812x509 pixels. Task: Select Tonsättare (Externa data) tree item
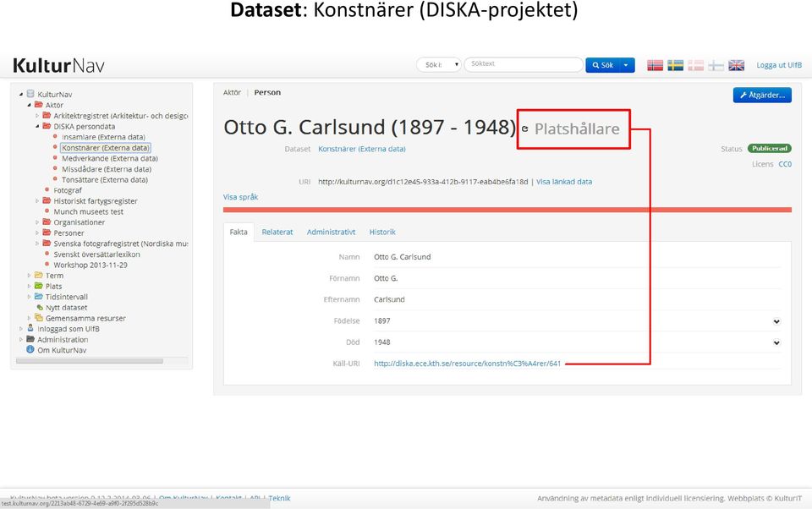(x=105, y=180)
